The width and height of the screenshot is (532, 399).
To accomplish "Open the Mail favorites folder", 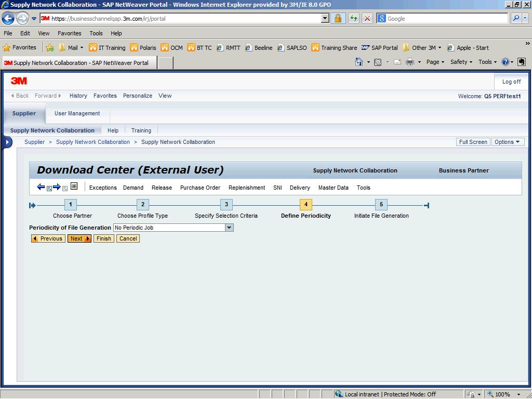I will coord(71,48).
